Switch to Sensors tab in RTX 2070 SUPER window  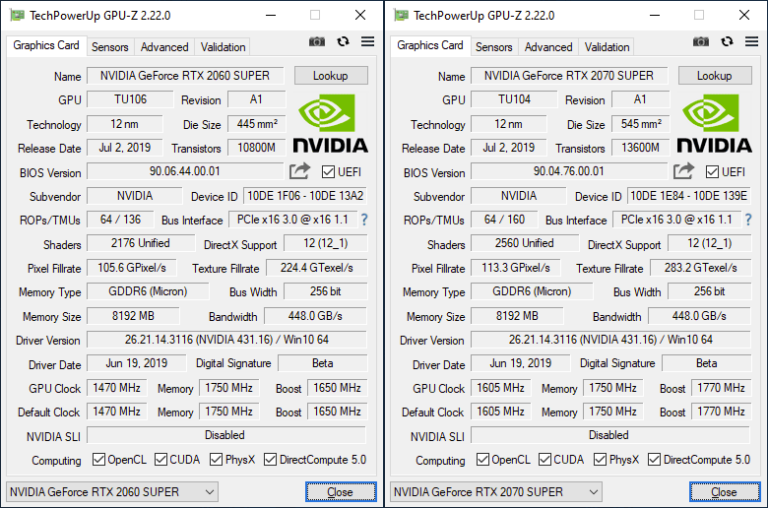pyautogui.click(x=494, y=47)
